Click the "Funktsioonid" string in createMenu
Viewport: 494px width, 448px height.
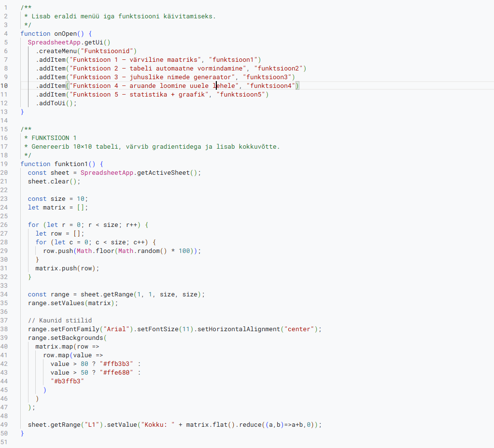click(111, 51)
